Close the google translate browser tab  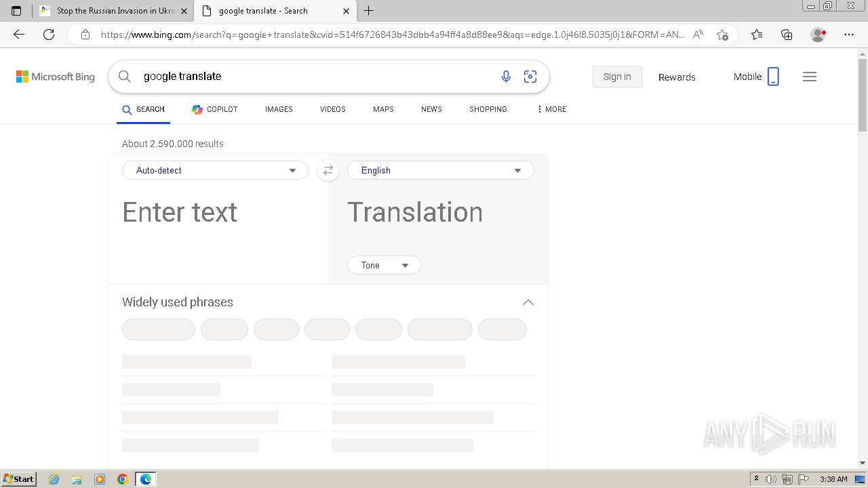click(x=347, y=11)
